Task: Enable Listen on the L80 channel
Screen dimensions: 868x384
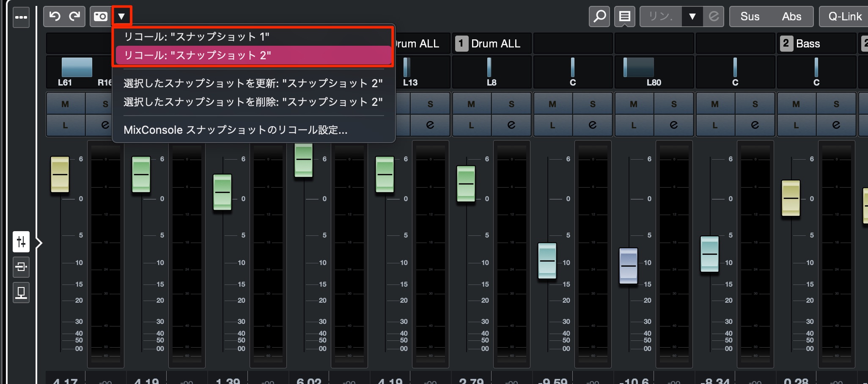Action: (x=634, y=125)
